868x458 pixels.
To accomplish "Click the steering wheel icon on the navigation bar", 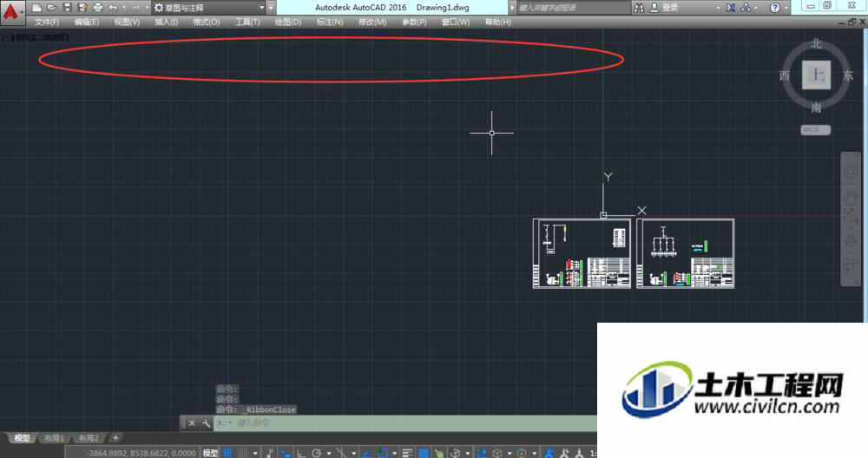I will (851, 171).
